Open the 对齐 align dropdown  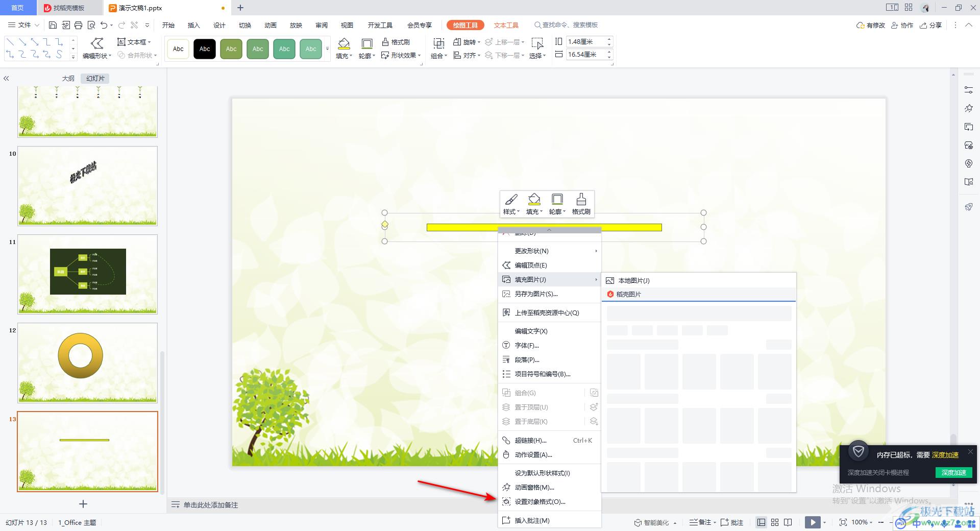tap(467, 55)
